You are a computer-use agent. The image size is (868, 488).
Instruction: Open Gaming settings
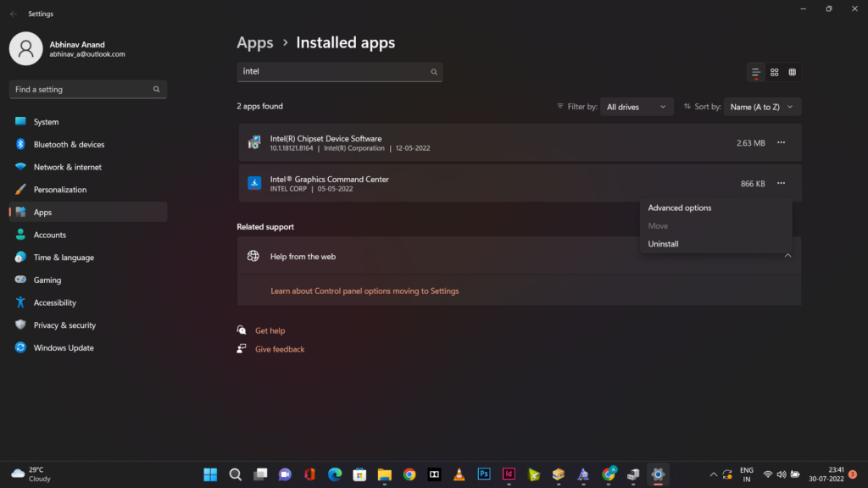pos(88,280)
